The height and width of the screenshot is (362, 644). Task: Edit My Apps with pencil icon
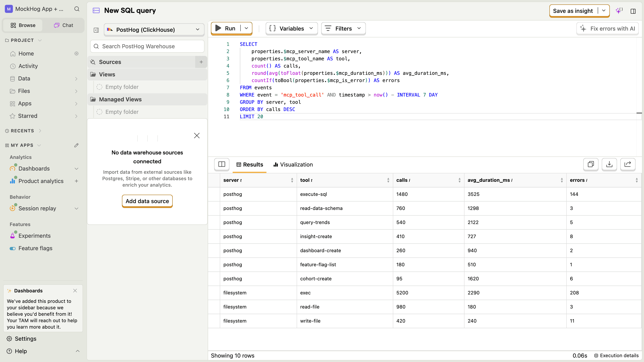pyautogui.click(x=76, y=145)
